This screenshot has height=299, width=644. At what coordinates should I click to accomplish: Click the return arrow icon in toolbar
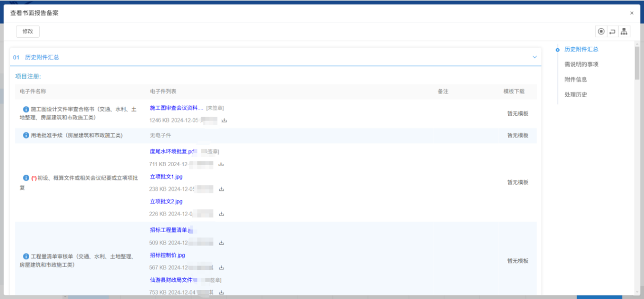tap(612, 31)
